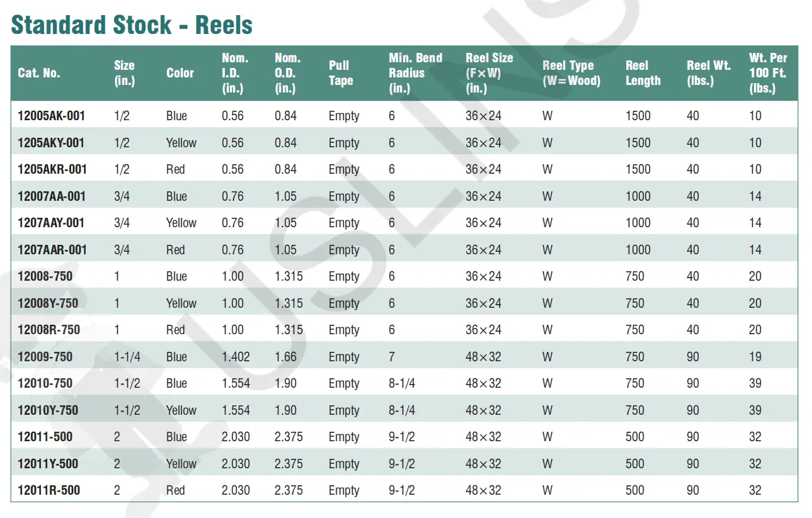Select catalog number 1207AAR-001
The width and height of the screenshot is (812, 518).
click(x=51, y=250)
